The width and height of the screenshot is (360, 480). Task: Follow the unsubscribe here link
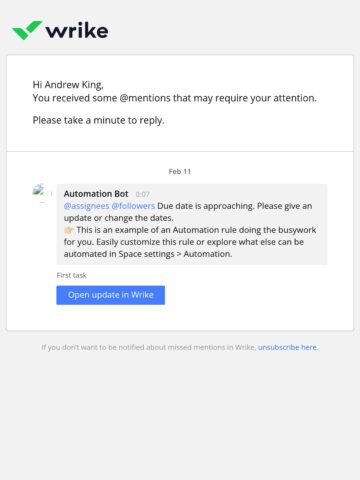tap(288, 347)
